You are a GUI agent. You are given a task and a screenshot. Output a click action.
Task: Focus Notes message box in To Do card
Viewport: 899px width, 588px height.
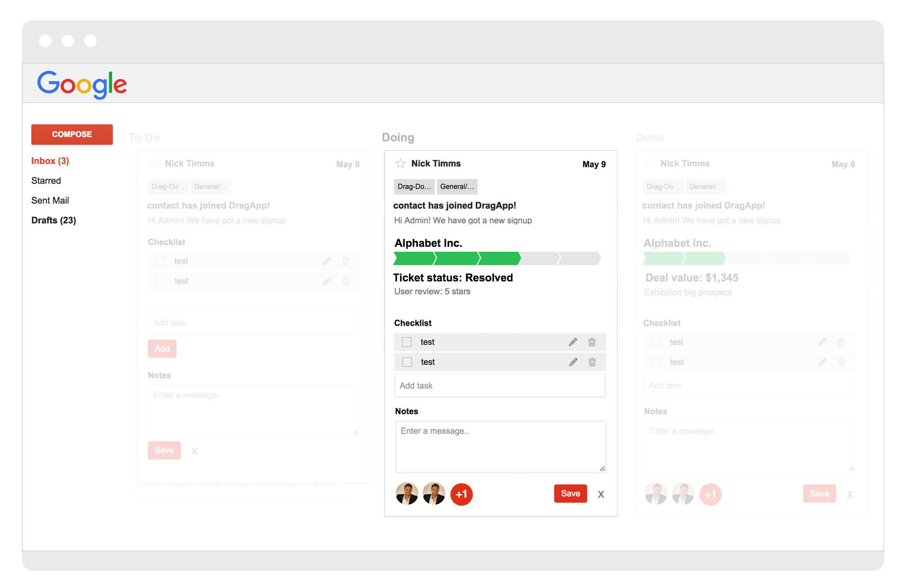(254, 410)
